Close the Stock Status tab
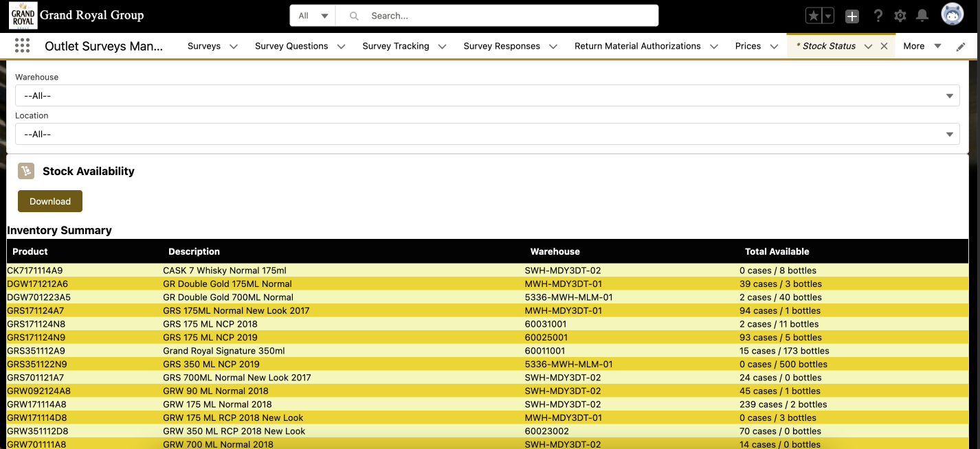This screenshot has width=980, height=449. tap(884, 46)
